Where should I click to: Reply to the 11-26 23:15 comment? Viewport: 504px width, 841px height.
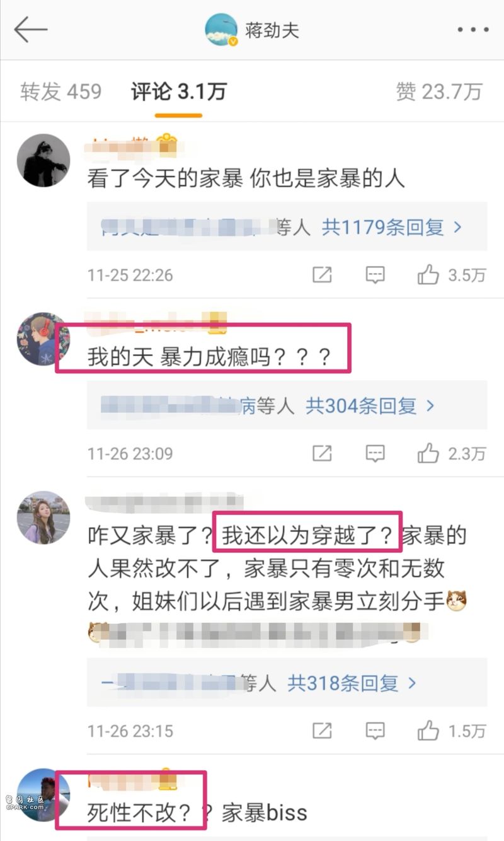tap(375, 731)
